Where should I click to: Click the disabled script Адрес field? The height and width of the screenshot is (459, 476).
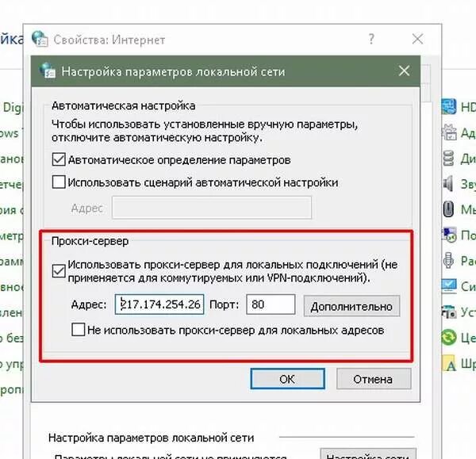click(x=212, y=208)
